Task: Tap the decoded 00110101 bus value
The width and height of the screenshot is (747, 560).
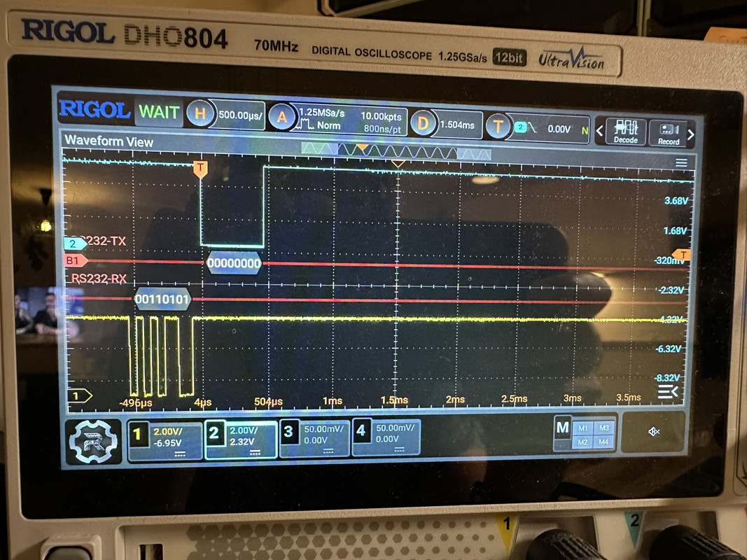Action: tap(162, 299)
